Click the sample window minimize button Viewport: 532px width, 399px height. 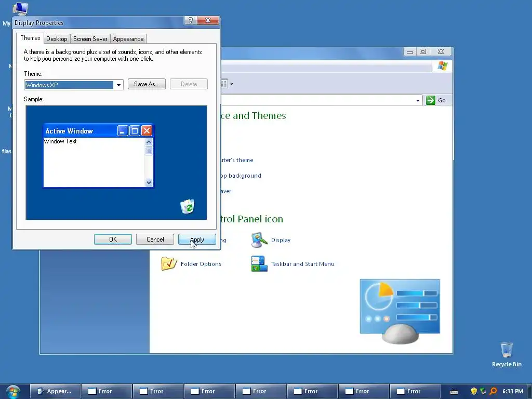[123, 130]
